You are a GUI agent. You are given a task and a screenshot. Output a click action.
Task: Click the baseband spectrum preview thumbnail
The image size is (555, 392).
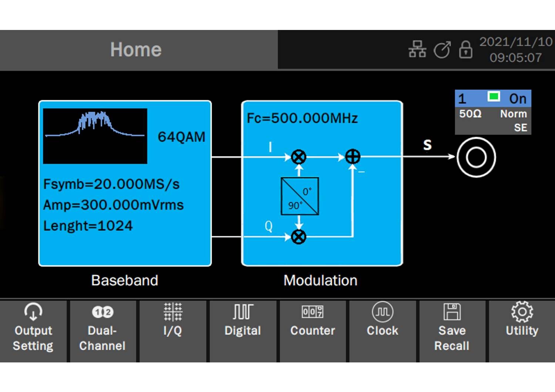(x=95, y=136)
